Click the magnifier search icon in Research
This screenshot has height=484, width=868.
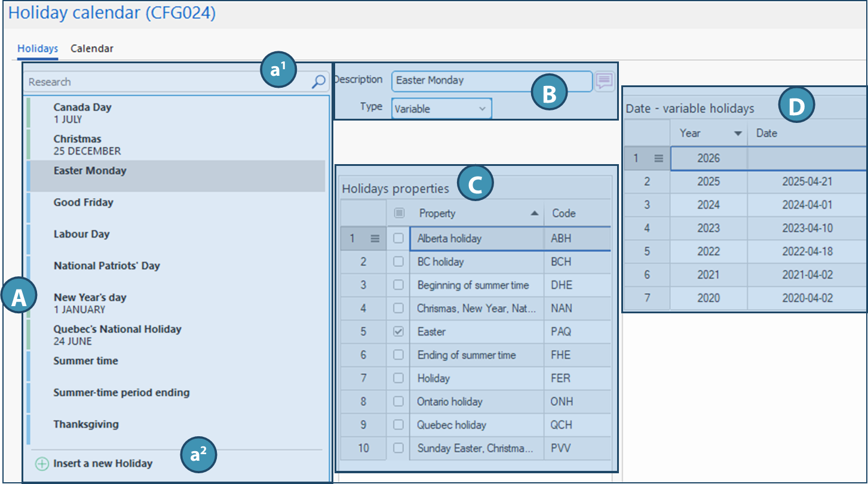(x=318, y=82)
